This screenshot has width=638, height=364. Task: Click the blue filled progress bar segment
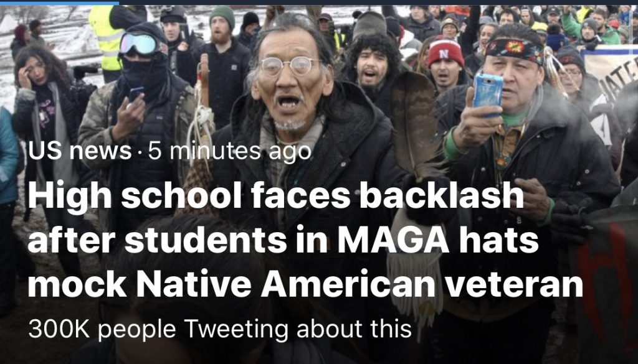point(59,2)
